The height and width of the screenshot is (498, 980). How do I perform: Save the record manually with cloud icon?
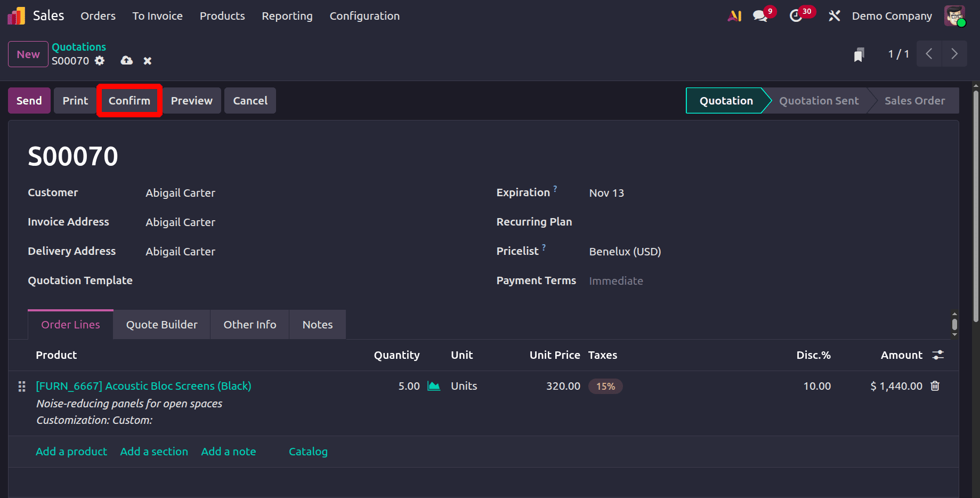click(127, 61)
